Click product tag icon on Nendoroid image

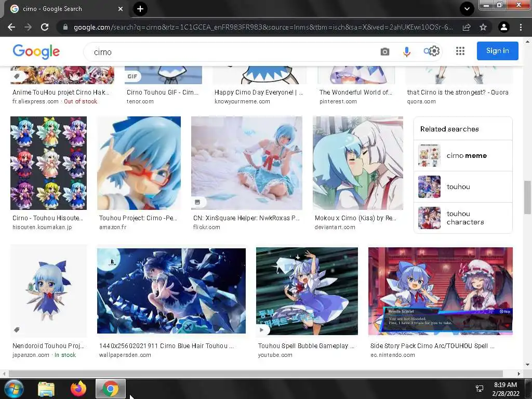(x=17, y=329)
